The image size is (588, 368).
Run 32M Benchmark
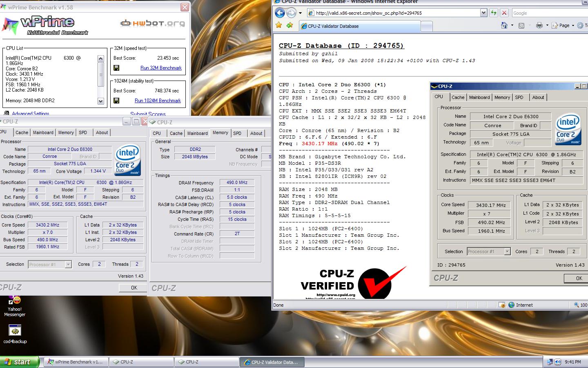[x=161, y=68]
